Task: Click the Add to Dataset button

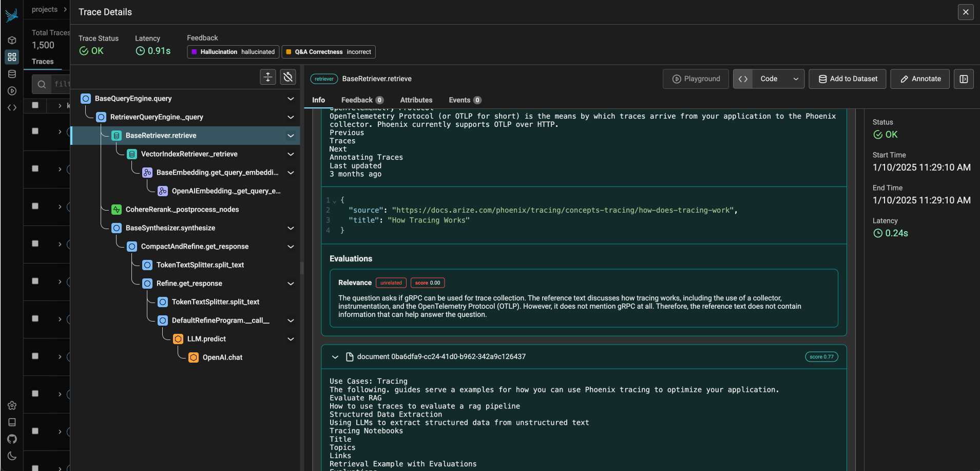Action: [x=847, y=79]
